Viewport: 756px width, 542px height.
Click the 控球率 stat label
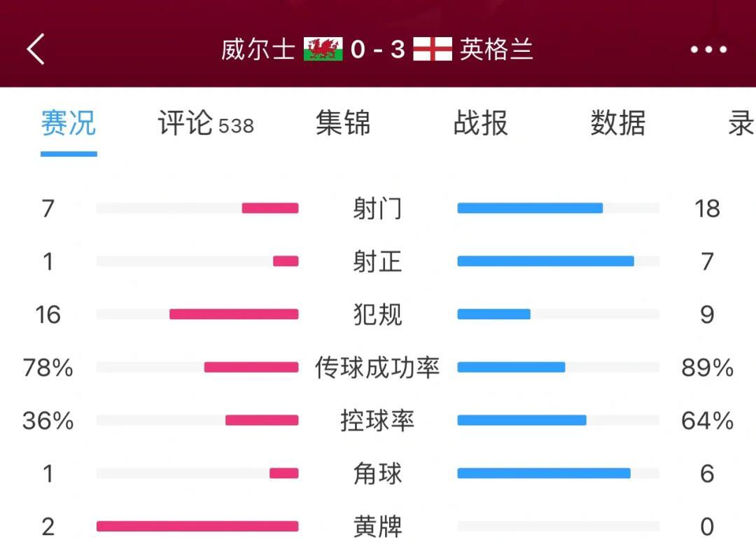(377, 420)
